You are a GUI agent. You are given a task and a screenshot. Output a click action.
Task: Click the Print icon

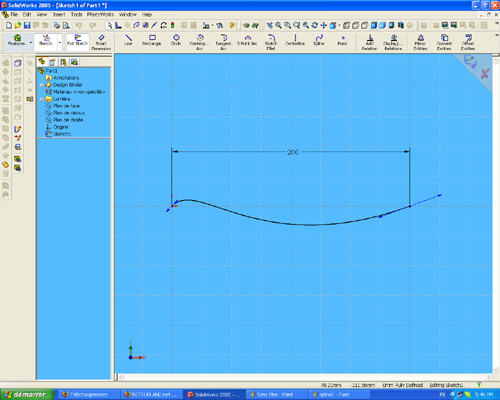(x=57, y=25)
